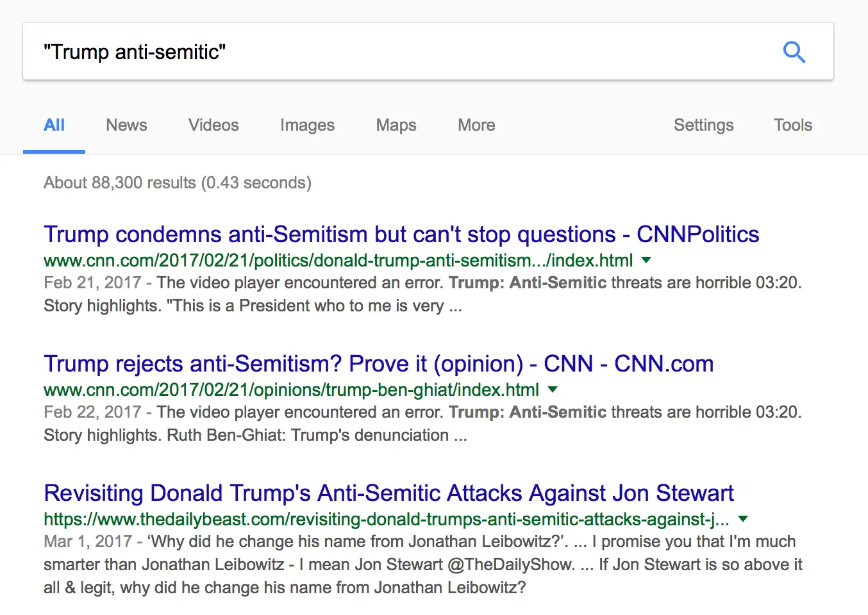Open the Daily Beast Jon Stewart article link
The image size is (868, 615).
388,493
